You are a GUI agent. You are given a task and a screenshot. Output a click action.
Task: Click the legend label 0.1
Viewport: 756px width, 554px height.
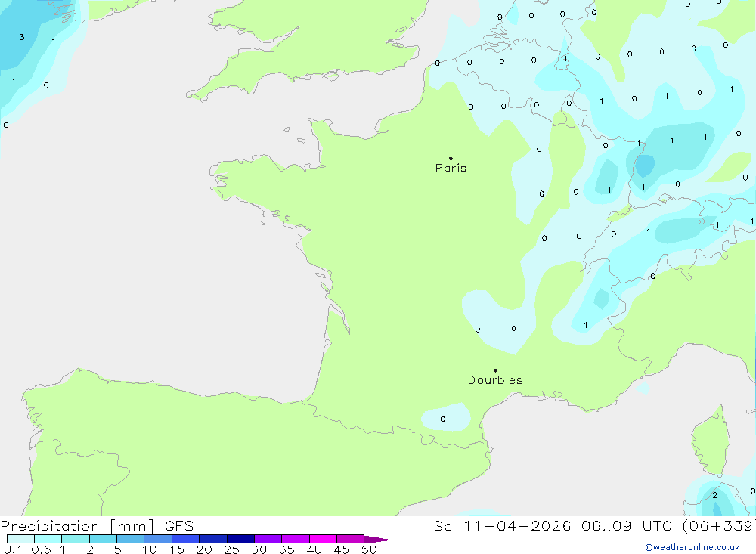13,549
